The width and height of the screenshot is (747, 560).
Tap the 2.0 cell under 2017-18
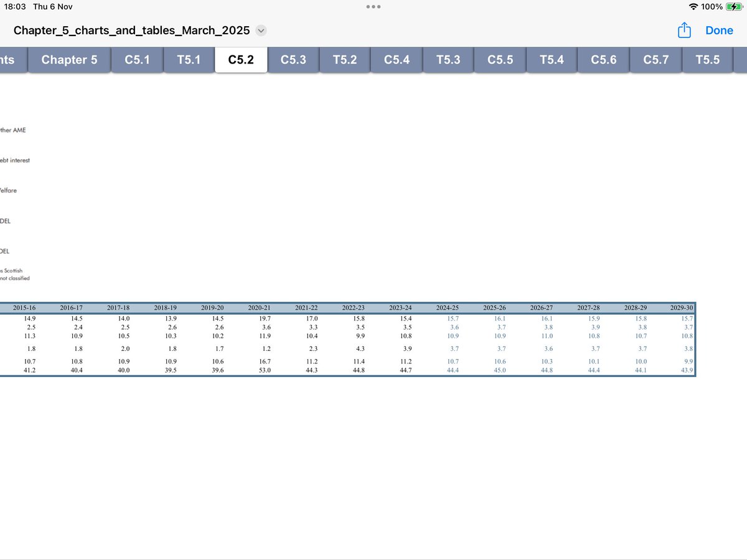125,348
